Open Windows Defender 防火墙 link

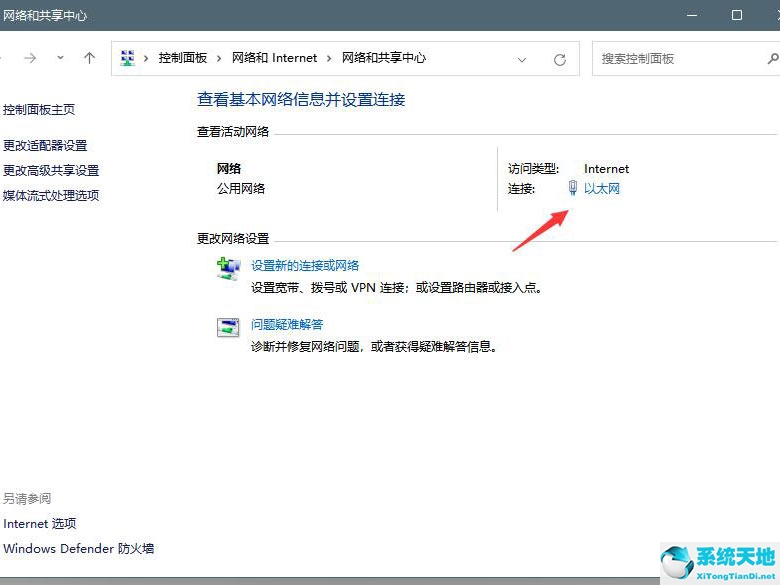coord(79,549)
